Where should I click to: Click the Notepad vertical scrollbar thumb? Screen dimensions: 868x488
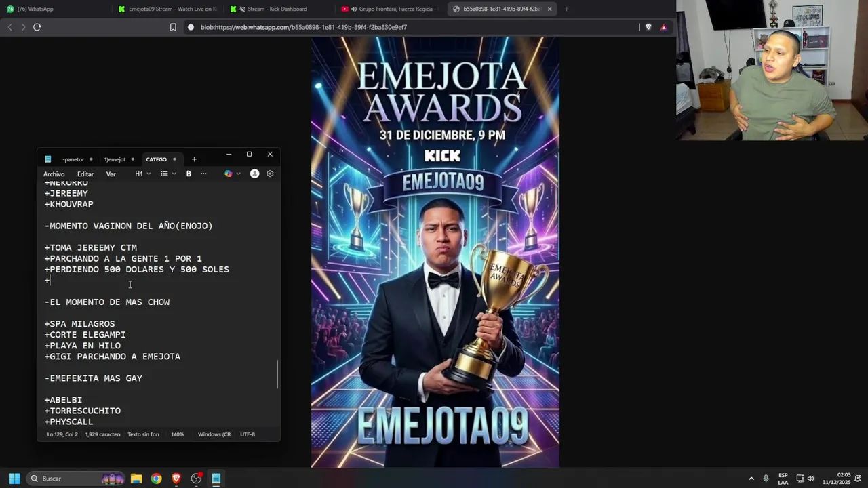[x=277, y=373]
